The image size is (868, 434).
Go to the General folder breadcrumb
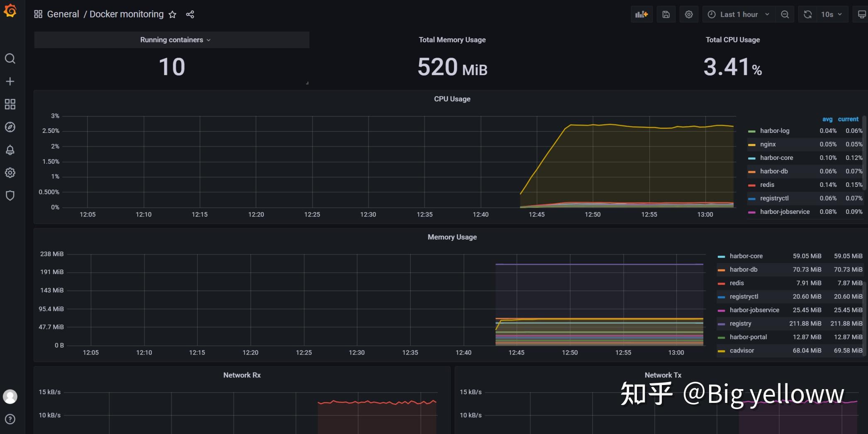point(63,14)
